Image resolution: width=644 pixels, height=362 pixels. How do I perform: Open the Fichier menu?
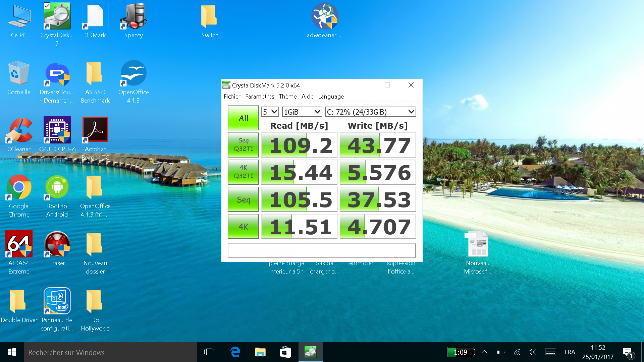pyautogui.click(x=232, y=97)
